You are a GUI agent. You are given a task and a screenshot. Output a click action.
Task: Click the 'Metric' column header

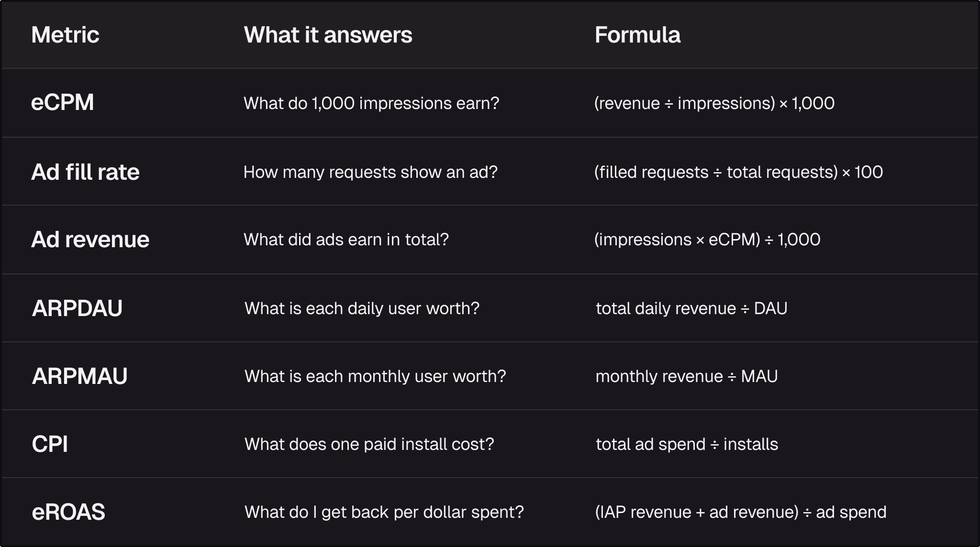[x=65, y=35]
